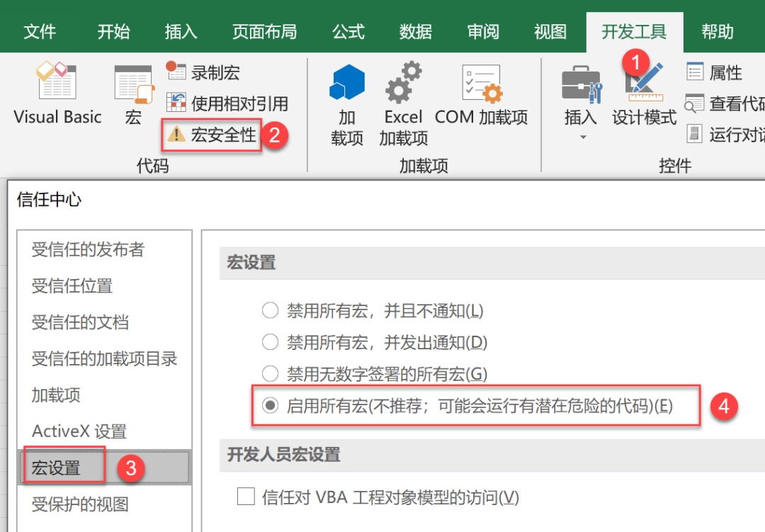Viewport: 765px width, 532px height.
Task: Switch to the 审阅 ribbon tab
Action: 483,31
